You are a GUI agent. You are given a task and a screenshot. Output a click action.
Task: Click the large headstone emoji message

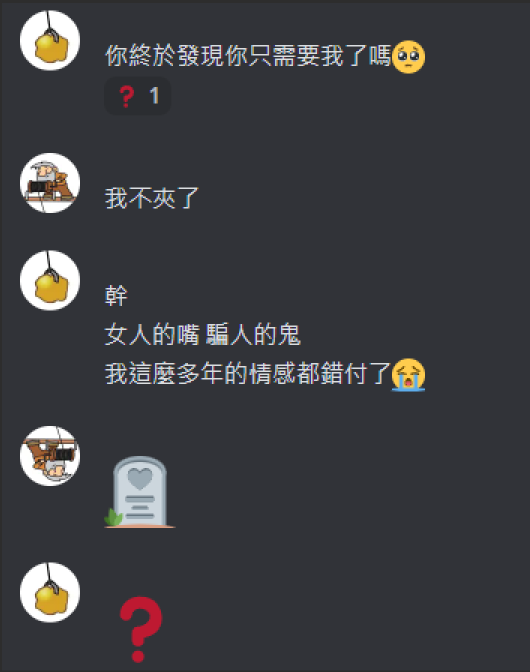140,492
